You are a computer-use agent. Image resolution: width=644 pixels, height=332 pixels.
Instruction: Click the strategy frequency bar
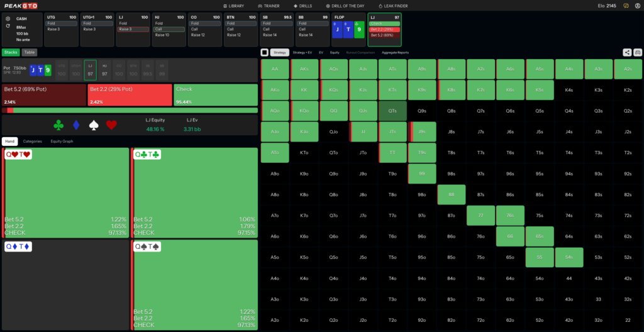pyautogui.click(x=130, y=110)
